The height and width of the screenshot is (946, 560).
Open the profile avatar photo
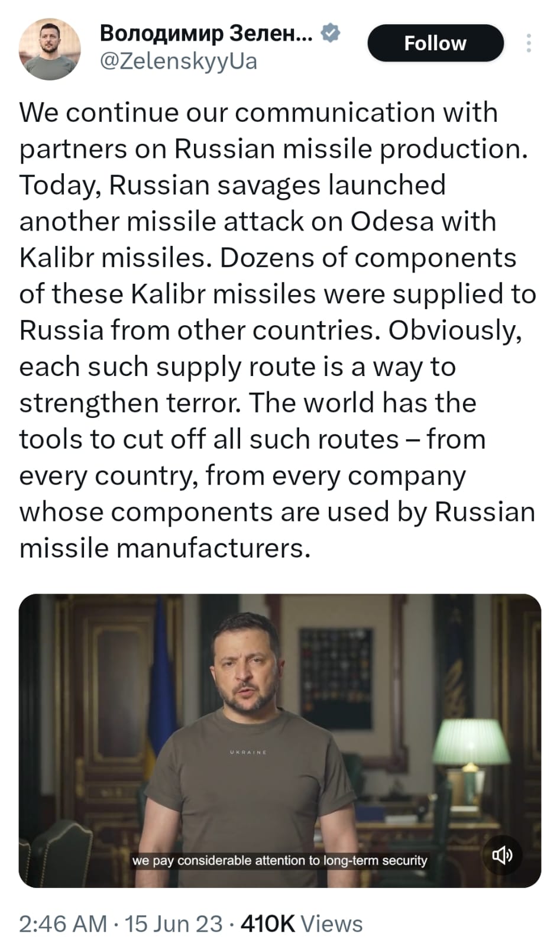tap(50, 48)
